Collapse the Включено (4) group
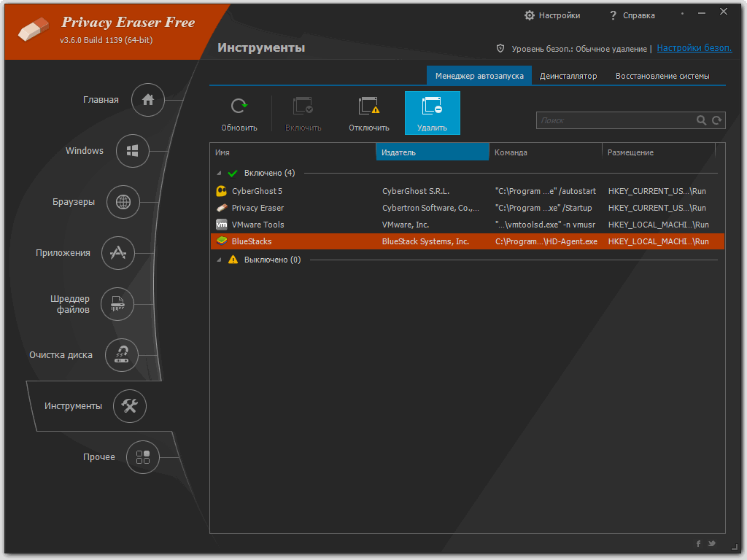This screenshot has height=560, width=747. click(219, 174)
